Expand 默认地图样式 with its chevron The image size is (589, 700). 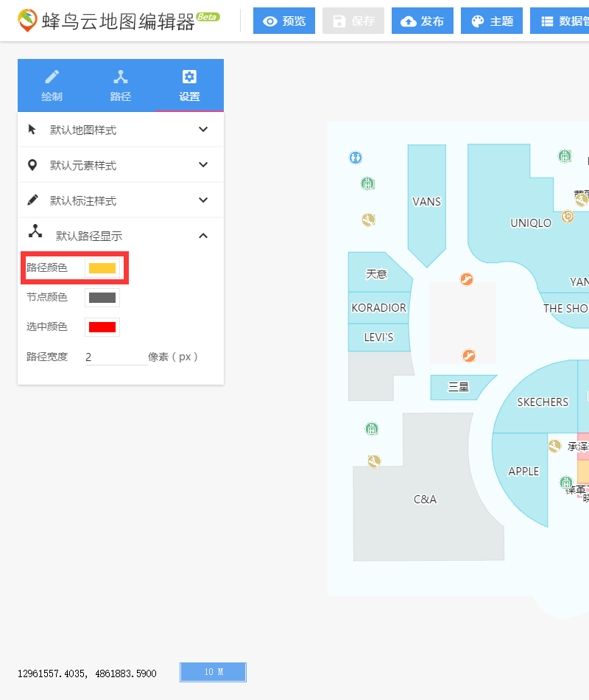click(203, 130)
